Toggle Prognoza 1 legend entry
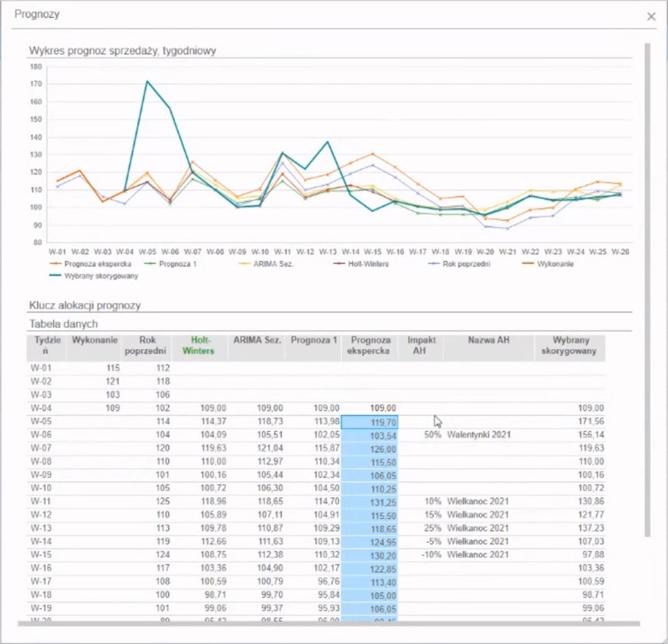Screen dimensions: 668x644 177,264
